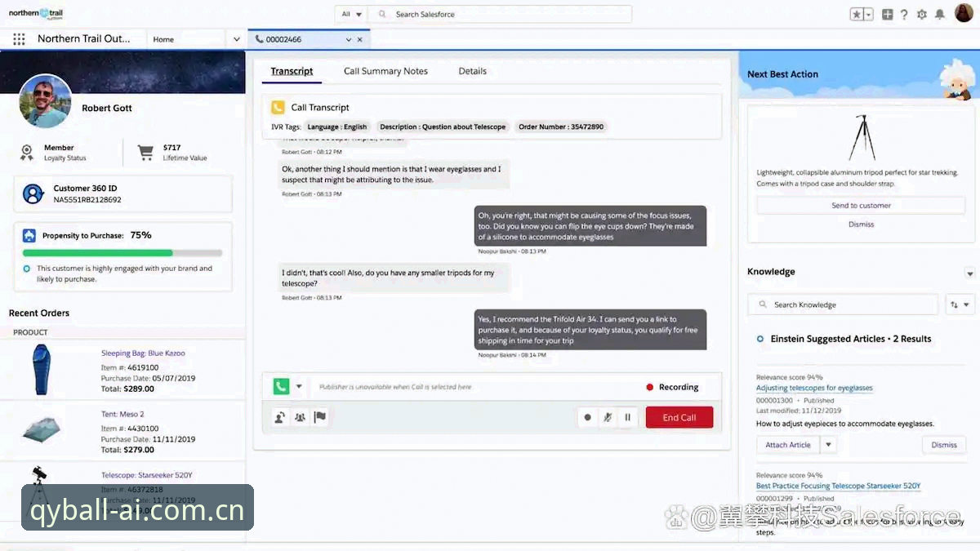Click the End Call button

679,417
